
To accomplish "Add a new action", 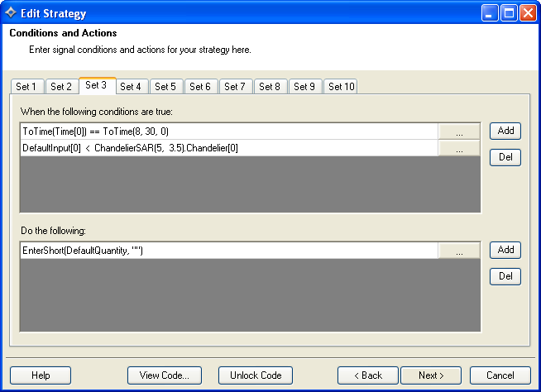I will (505, 250).
